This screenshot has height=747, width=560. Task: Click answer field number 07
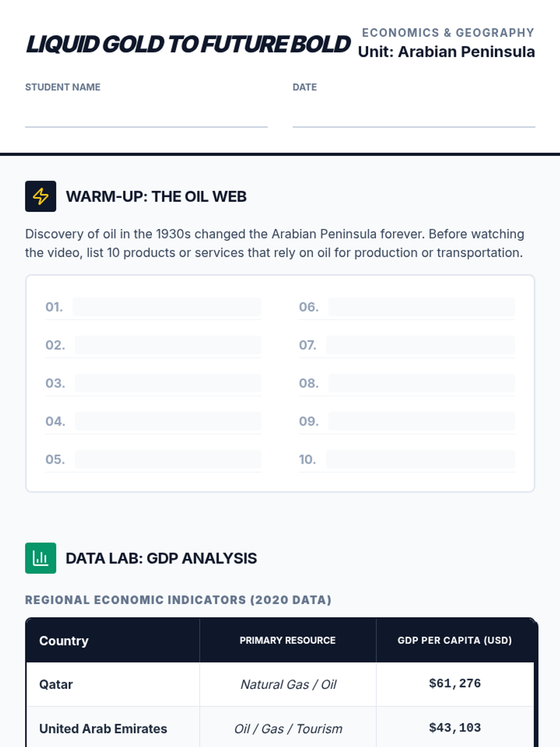tap(420, 345)
